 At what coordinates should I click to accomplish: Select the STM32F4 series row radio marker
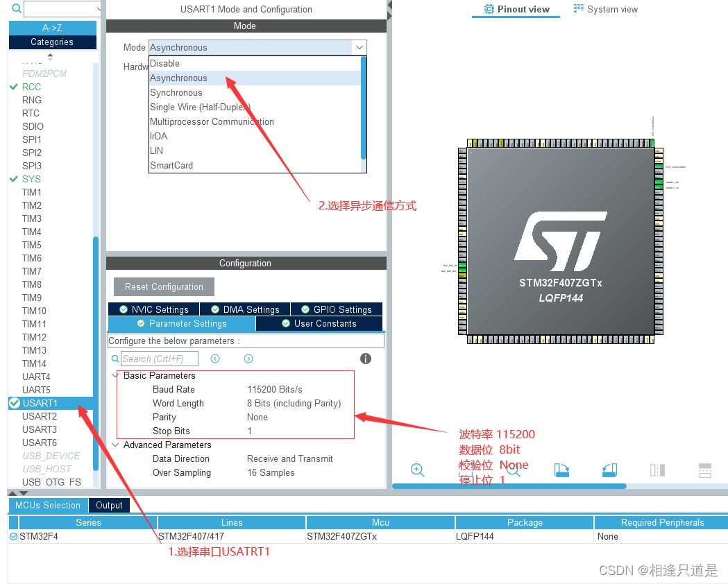pyautogui.click(x=13, y=537)
